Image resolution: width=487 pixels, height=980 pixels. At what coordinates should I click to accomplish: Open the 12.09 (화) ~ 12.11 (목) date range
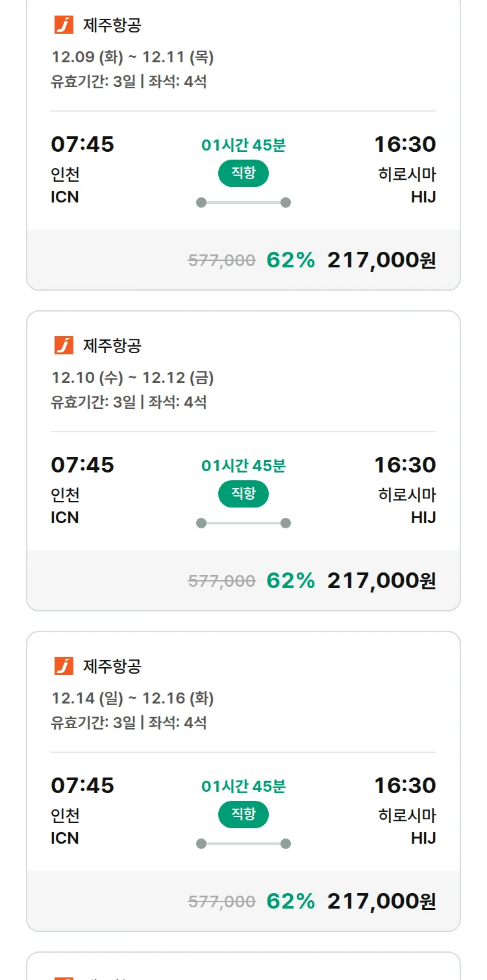click(132, 57)
